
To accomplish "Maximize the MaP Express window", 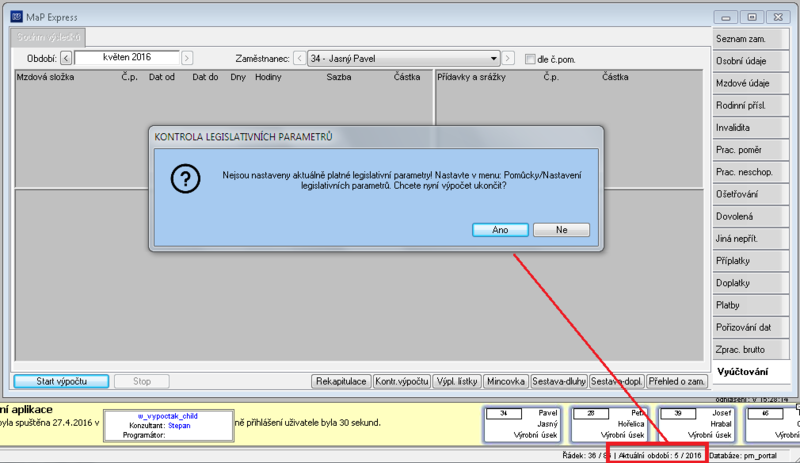I will [752, 17].
